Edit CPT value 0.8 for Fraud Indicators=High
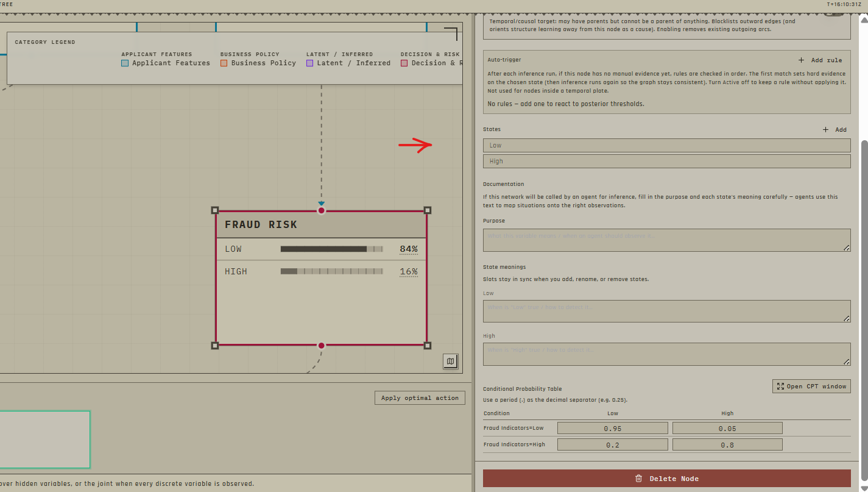Screen dimensions: 868x492 [727, 444]
